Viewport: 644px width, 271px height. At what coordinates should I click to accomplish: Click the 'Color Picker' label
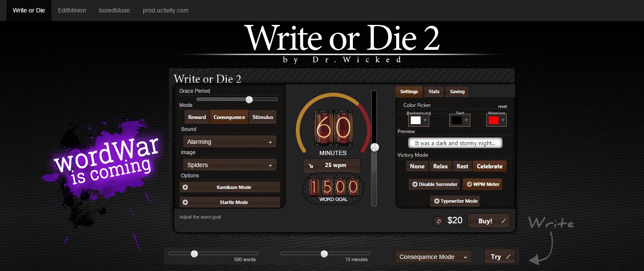click(417, 105)
